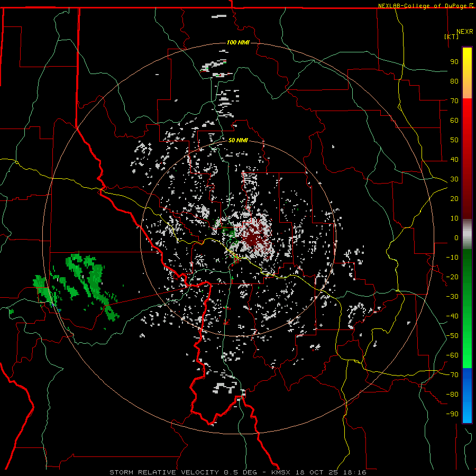
Task: Click the "-90" scale label
Action: pos(452,414)
